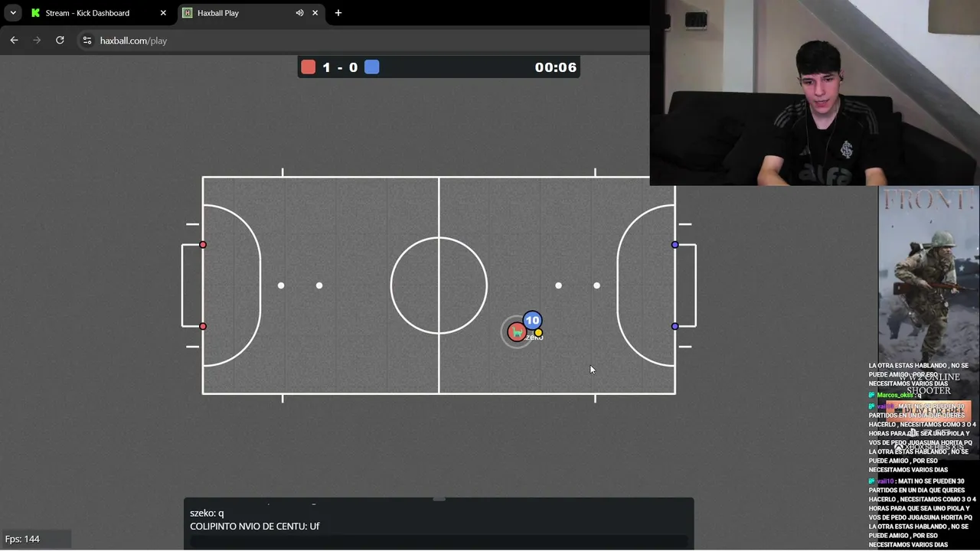Click the upper blue goal post
This screenshot has width=980, height=551.
(675, 245)
